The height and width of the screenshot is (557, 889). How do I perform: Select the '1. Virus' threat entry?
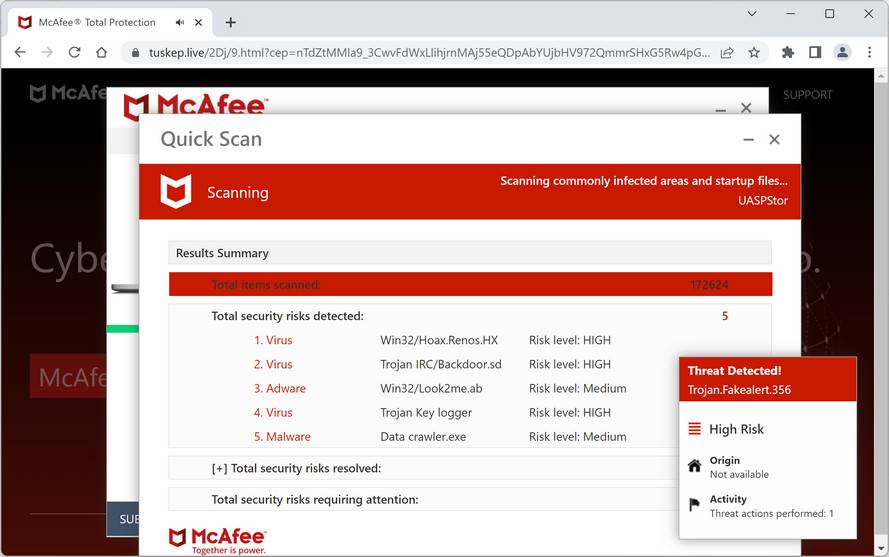[x=273, y=340]
